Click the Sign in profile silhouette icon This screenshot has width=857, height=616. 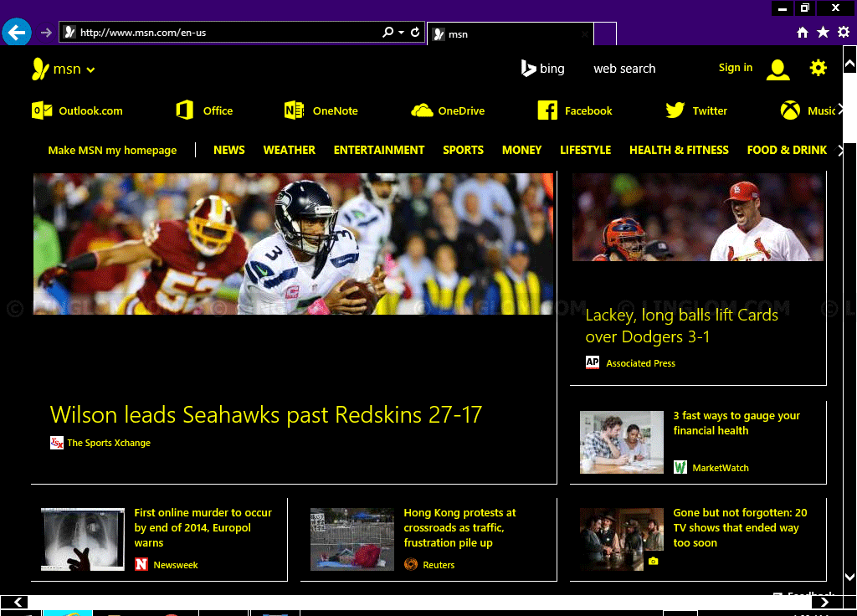(777, 69)
